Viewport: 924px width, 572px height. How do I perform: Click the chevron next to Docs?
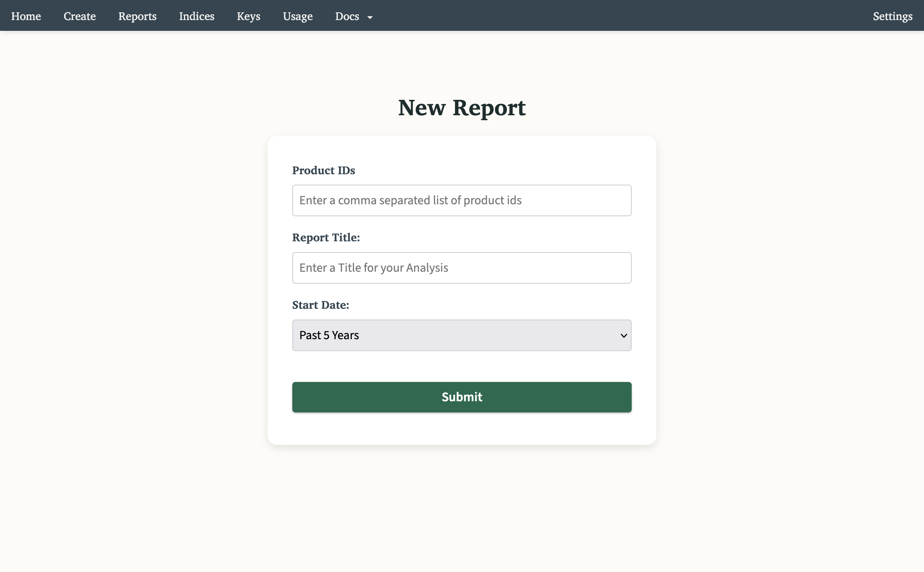click(x=370, y=17)
